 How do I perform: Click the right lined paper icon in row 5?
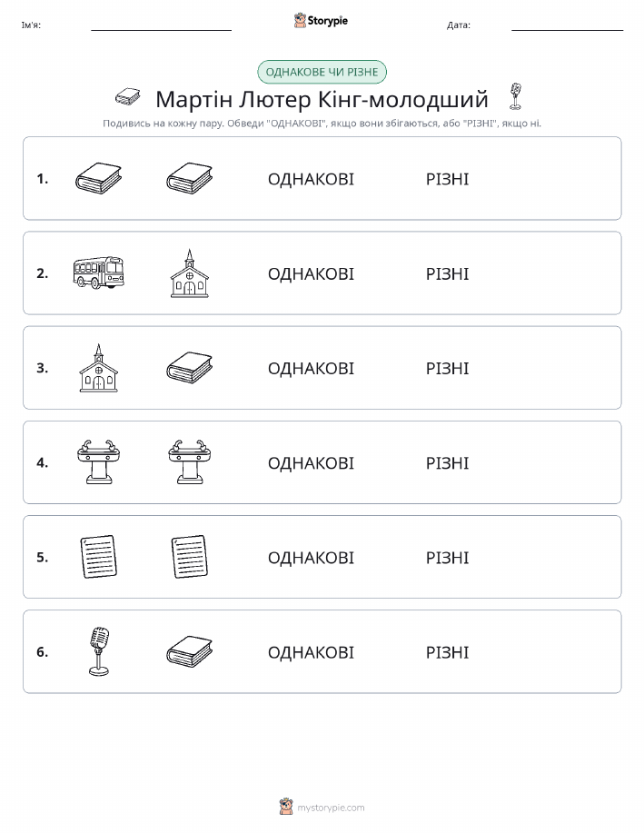pos(189,557)
